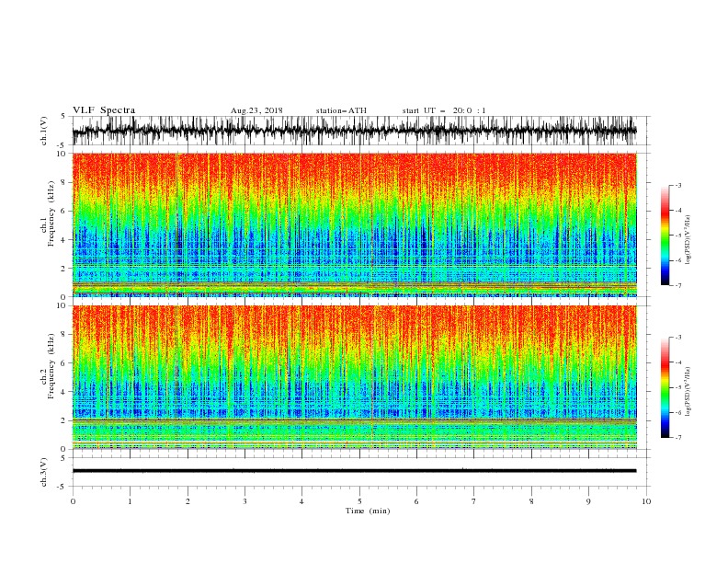
Task: Click time axis tick label "5"
Action: pos(359,501)
